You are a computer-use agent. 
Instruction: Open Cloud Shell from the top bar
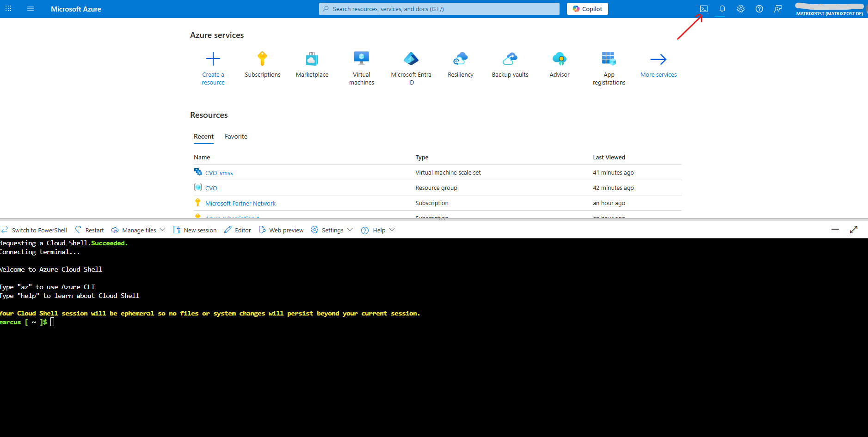pos(704,9)
